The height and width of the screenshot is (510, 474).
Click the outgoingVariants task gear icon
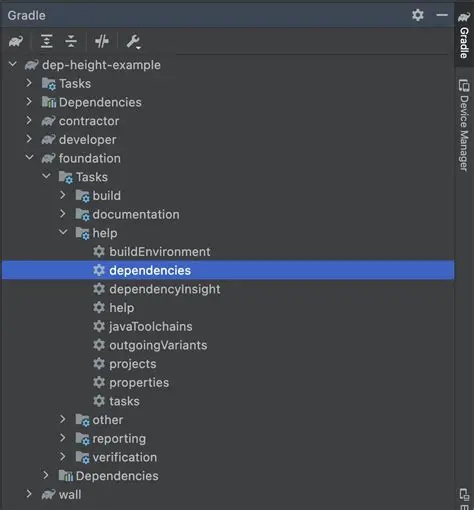(x=99, y=345)
